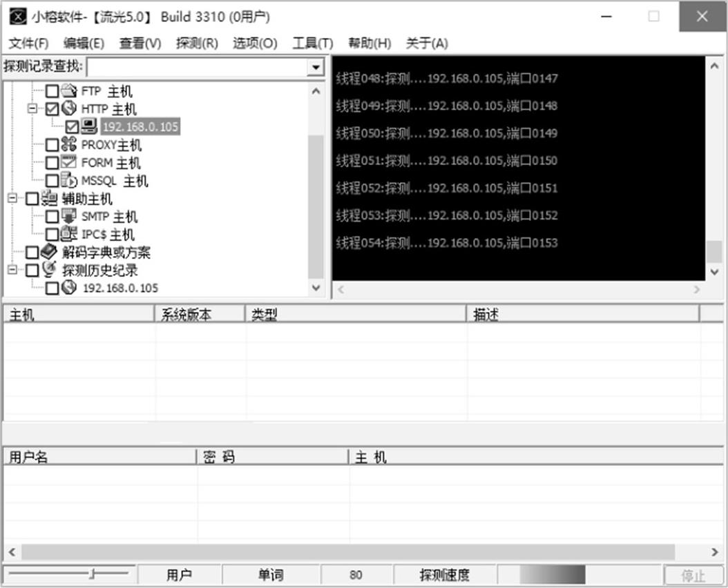Check the IPC$ 主机 checkbox
728x588 pixels.
click(52, 235)
